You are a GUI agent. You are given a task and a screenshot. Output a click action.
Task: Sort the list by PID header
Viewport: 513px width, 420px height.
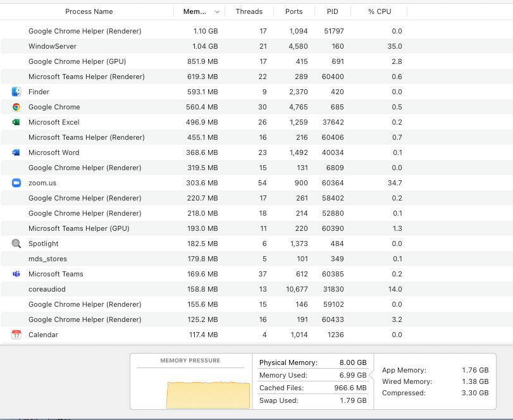pyautogui.click(x=332, y=11)
